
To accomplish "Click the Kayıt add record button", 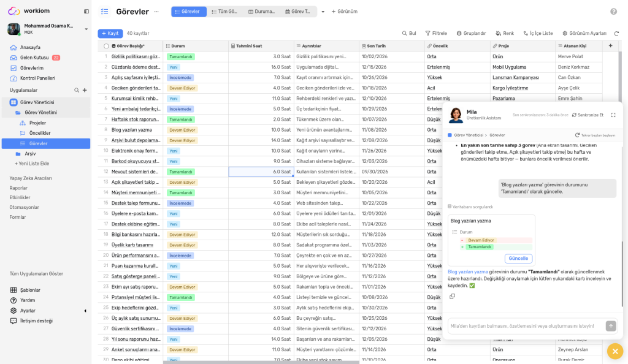I will pos(110,34).
